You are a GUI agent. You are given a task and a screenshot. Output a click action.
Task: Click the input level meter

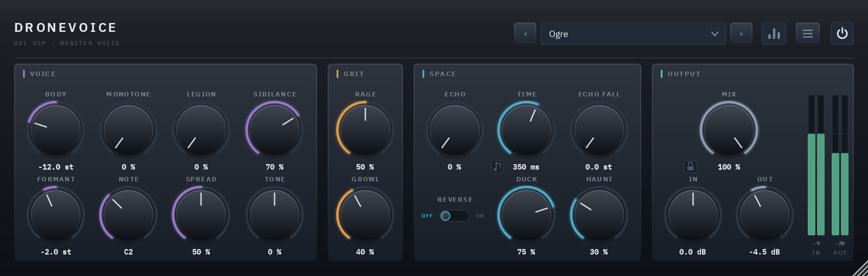816,165
